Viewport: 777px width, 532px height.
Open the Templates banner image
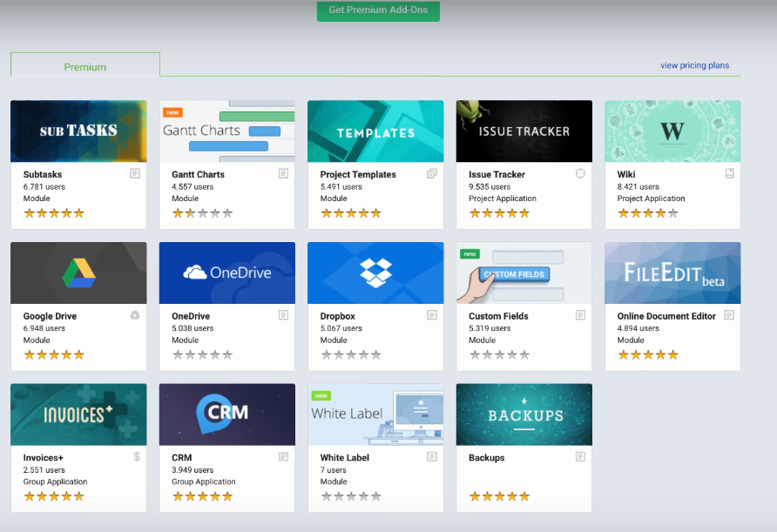coord(375,131)
